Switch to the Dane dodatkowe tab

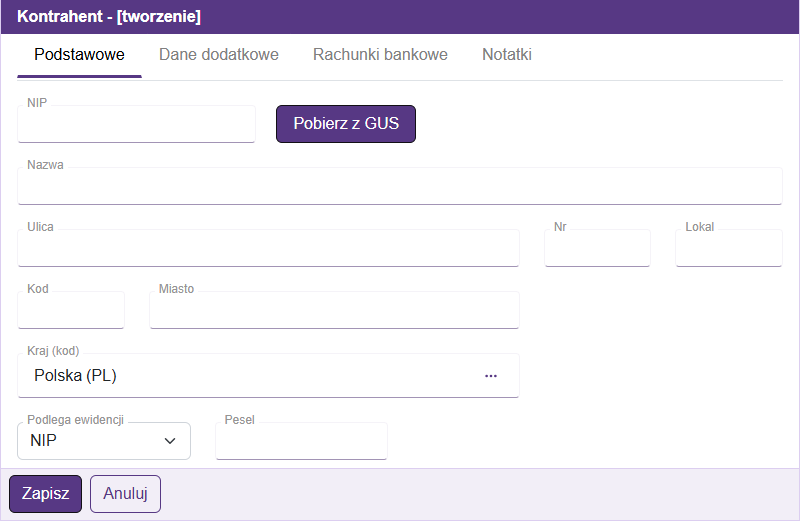(x=218, y=55)
